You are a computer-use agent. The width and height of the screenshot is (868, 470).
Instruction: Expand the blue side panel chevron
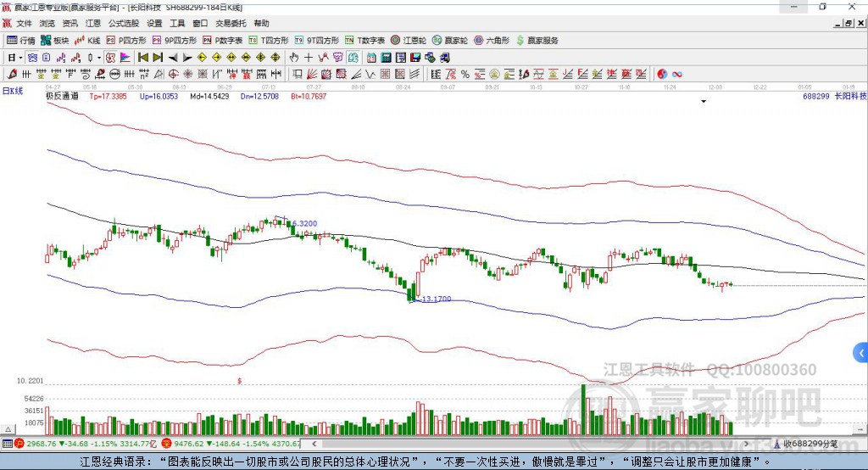861,353
